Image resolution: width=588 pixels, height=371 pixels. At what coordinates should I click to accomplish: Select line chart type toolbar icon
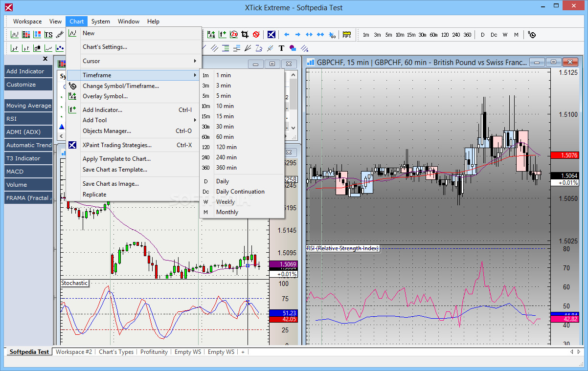coord(48,48)
